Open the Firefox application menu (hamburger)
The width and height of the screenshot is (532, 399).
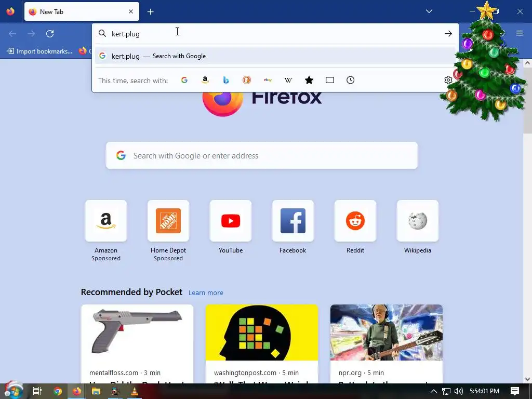tap(520, 33)
